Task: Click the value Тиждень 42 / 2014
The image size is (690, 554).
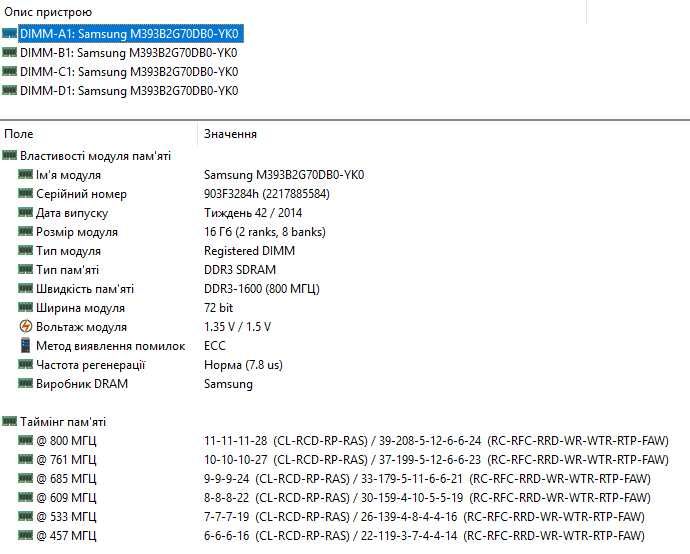Action: point(253,213)
